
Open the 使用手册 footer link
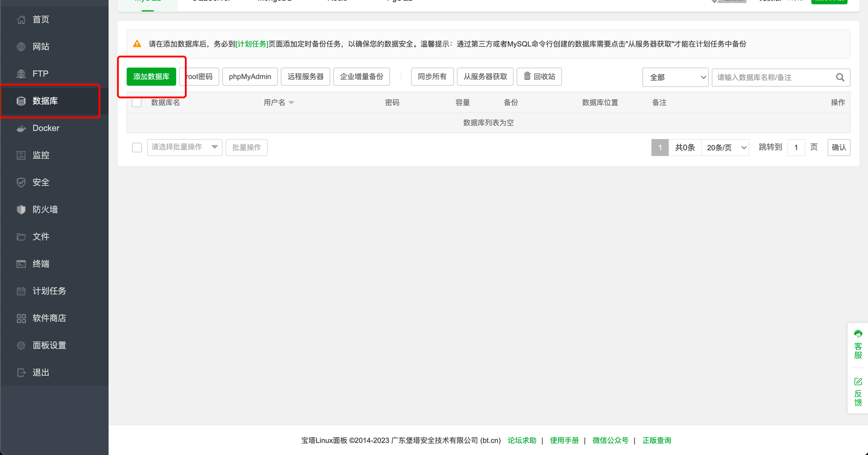pyautogui.click(x=564, y=440)
